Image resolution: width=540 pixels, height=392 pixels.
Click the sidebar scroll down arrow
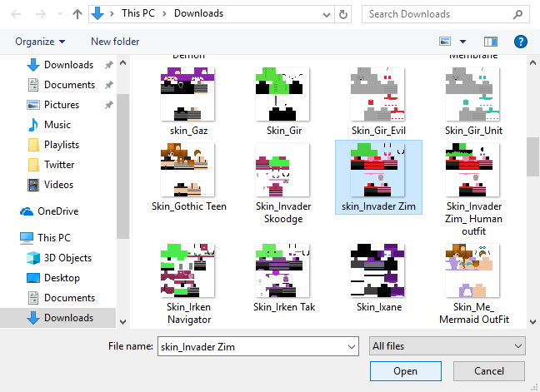click(x=122, y=322)
